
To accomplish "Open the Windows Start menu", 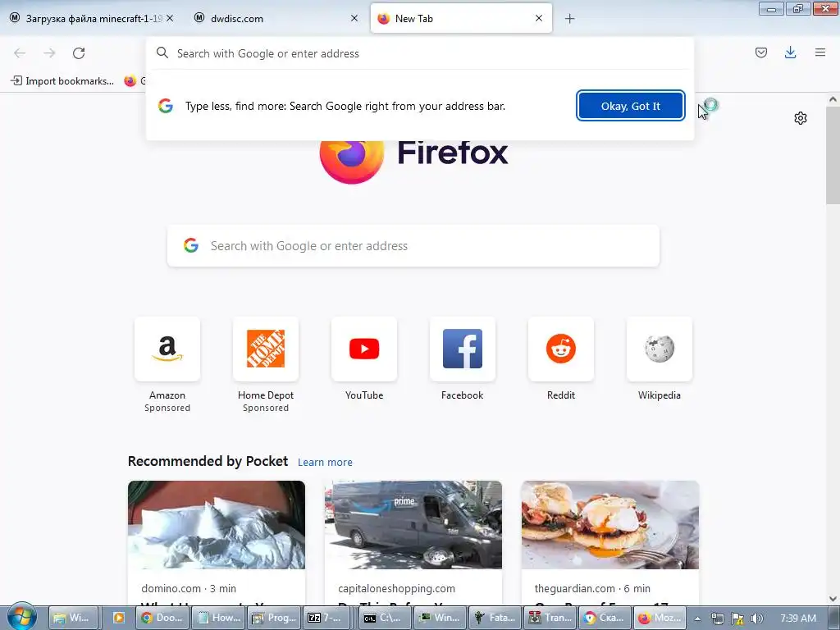I will click(x=22, y=617).
